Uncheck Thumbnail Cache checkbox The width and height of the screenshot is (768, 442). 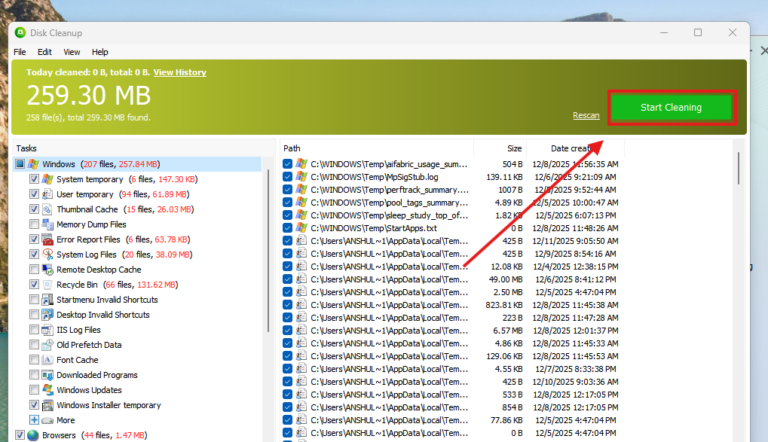coord(34,210)
